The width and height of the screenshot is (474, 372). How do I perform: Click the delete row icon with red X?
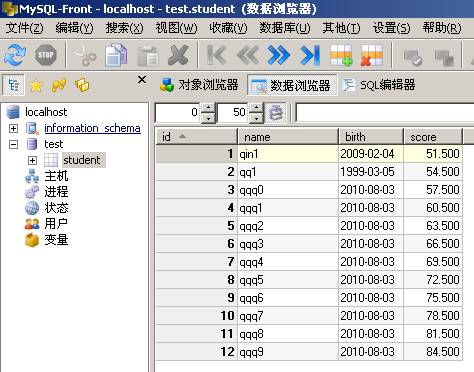click(372, 55)
